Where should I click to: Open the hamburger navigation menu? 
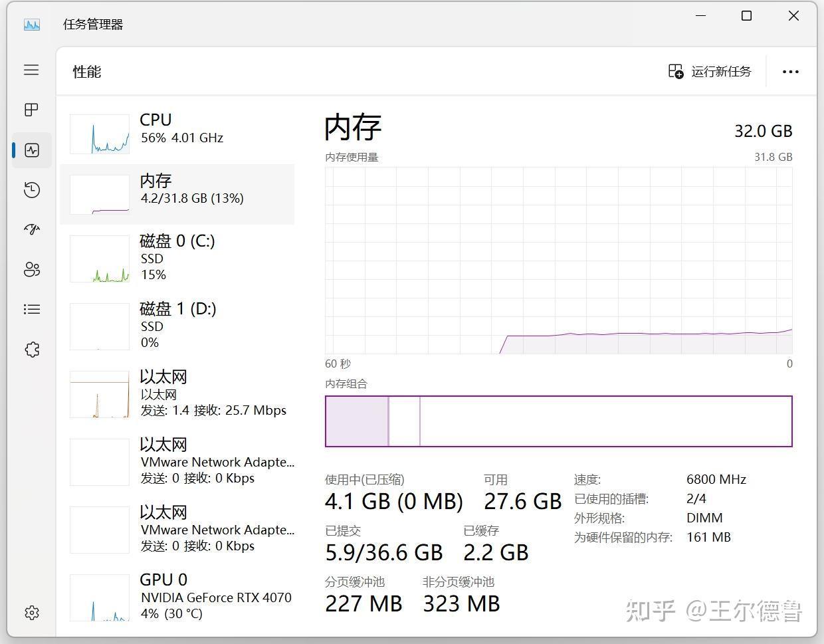click(x=31, y=70)
